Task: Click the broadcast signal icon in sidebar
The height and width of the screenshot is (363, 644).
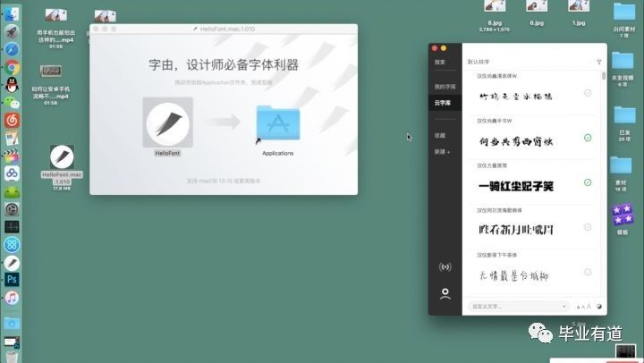Action: click(x=445, y=267)
